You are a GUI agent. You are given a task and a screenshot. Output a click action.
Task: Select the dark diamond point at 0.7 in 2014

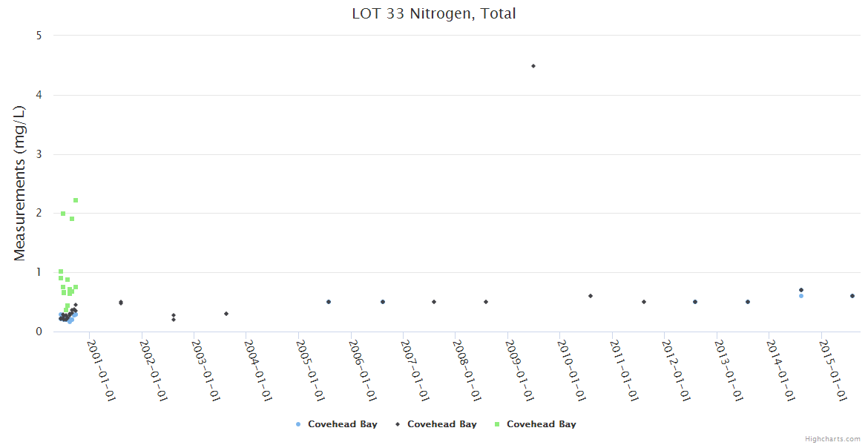coord(801,290)
